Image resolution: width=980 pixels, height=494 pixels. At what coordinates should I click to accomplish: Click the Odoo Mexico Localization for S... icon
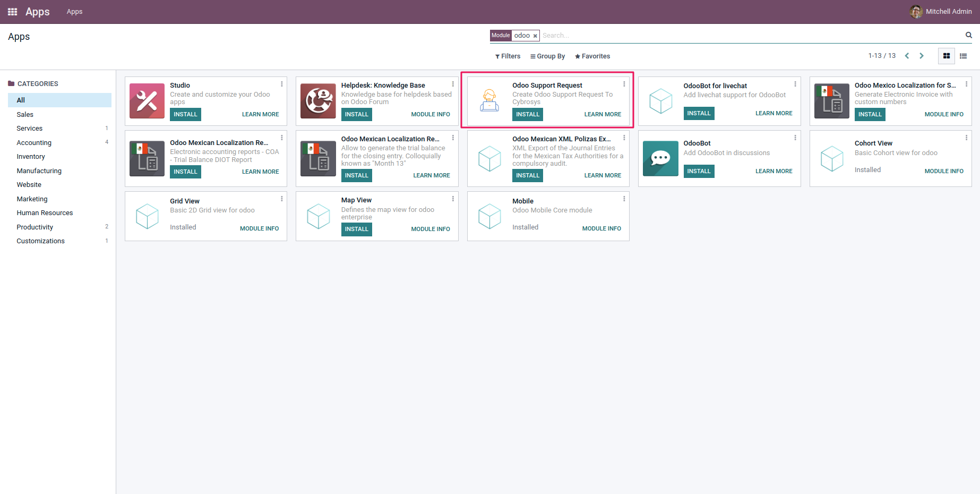click(x=832, y=101)
